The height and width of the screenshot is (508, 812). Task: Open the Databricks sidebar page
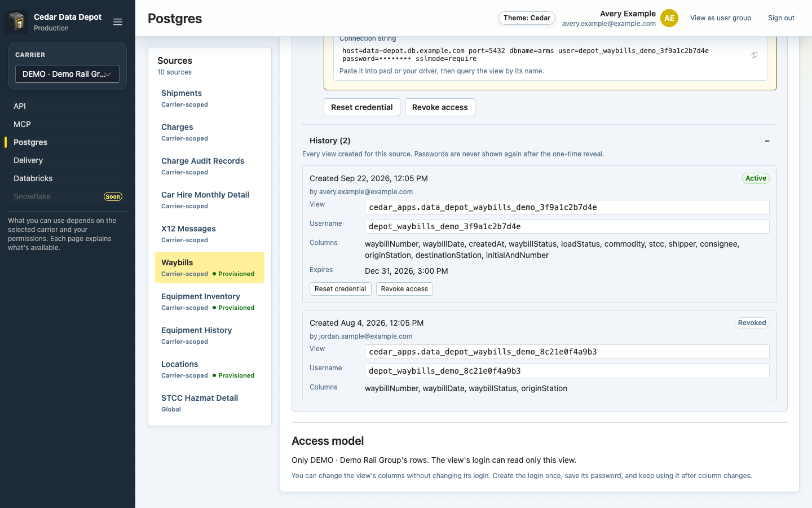68,178
